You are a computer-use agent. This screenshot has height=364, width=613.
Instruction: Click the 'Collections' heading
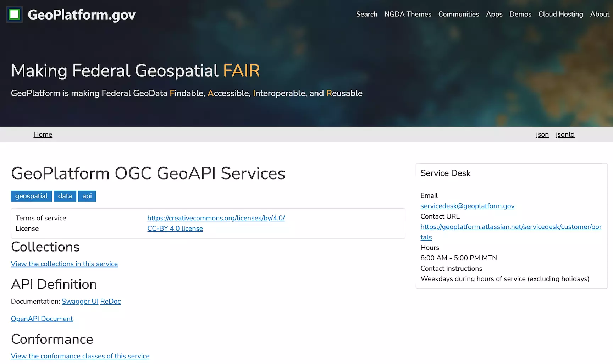[x=45, y=247]
